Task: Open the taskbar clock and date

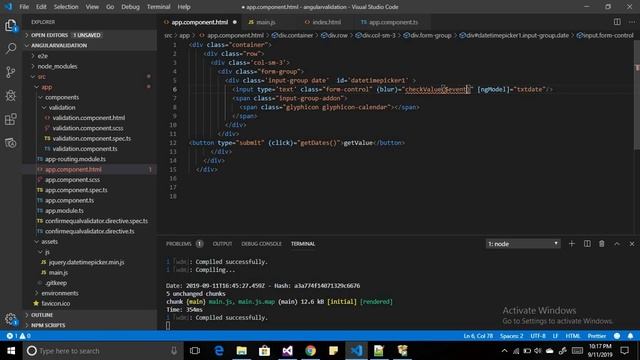Action: (600, 351)
